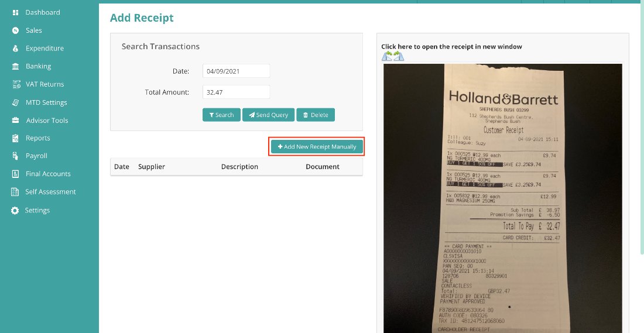Screen dimensions: 644x333
Task: Click the Advisor Tools briefcase icon
Action: click(16, 121)
